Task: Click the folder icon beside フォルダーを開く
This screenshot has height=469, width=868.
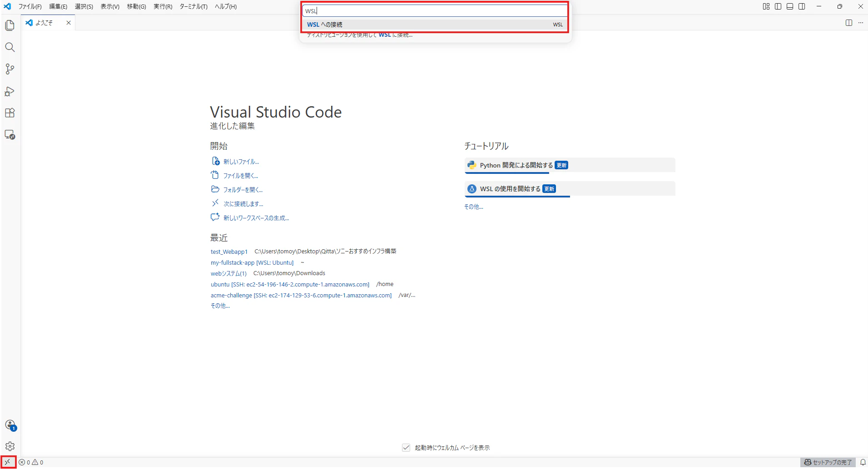Action: pyautogui.click(x=215, y=189)
